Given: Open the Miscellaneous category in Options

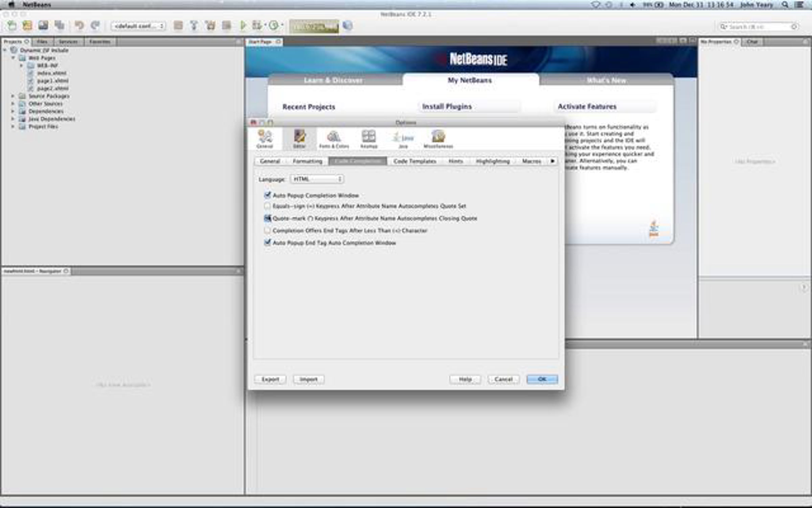Looking at the screenshot, I should pos(438,139).
